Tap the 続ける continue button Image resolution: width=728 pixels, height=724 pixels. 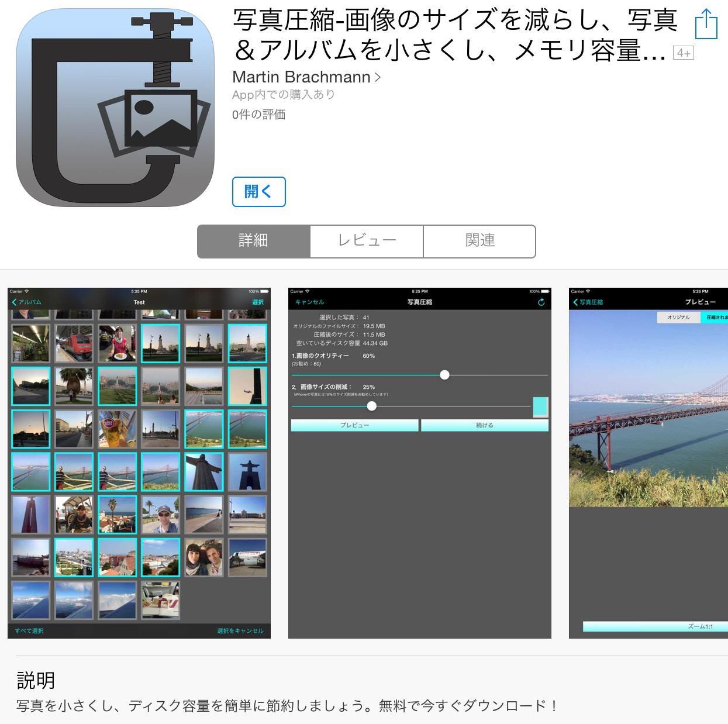485,425
